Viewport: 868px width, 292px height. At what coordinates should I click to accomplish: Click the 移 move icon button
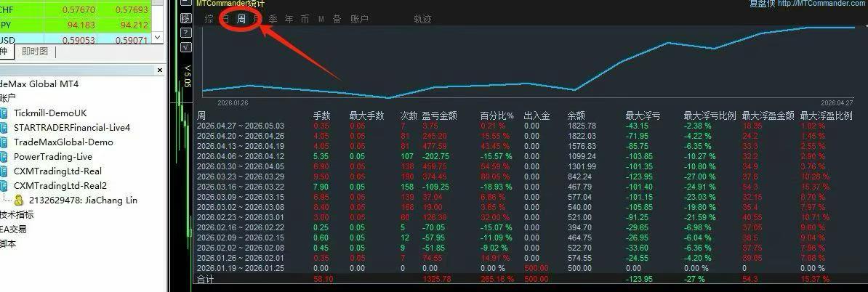186,18
